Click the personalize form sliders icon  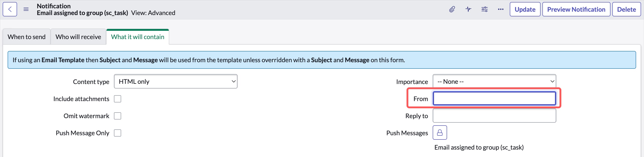pyautogui.click(x=484, y=9)
